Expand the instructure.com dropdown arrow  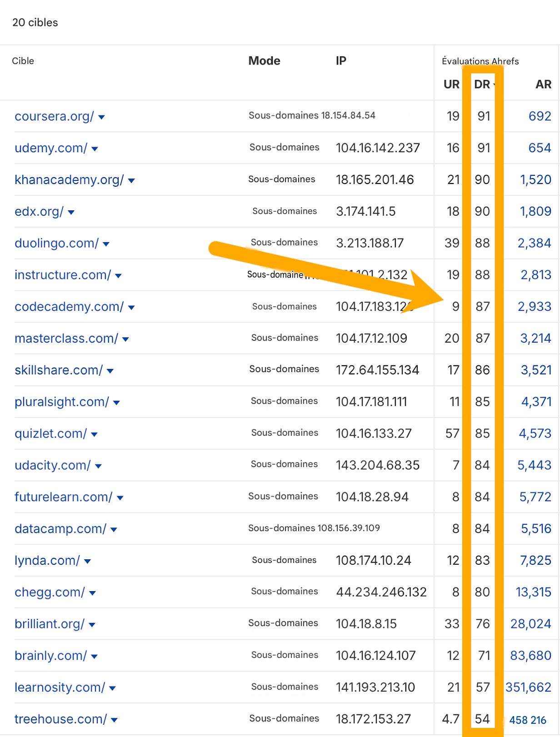point(118,276)
